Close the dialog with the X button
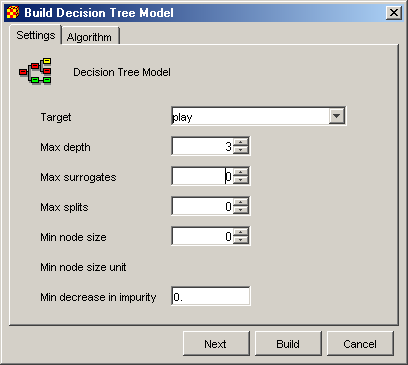 [394, 13]
